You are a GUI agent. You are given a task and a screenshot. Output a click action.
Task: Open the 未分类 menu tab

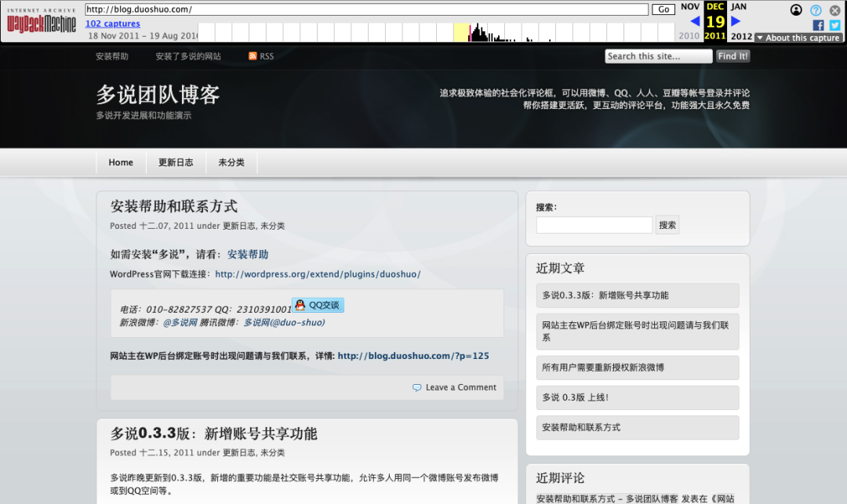tap(231, 163)
